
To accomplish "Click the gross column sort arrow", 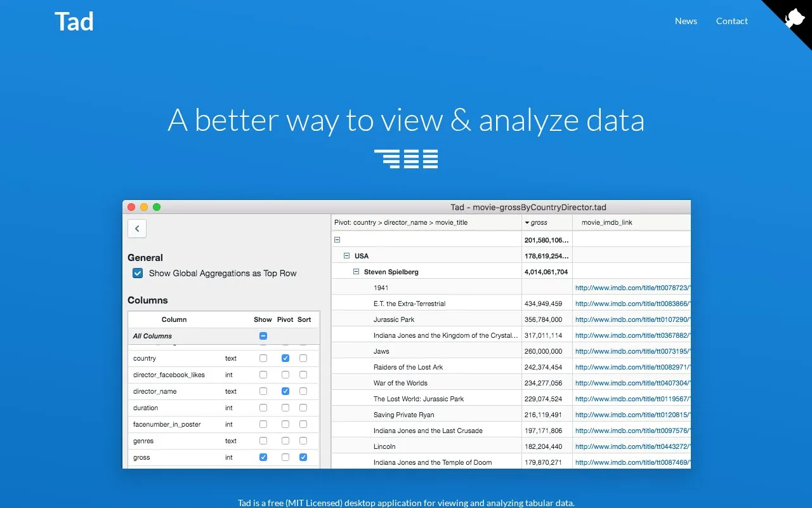I will (x=527, y=223).
